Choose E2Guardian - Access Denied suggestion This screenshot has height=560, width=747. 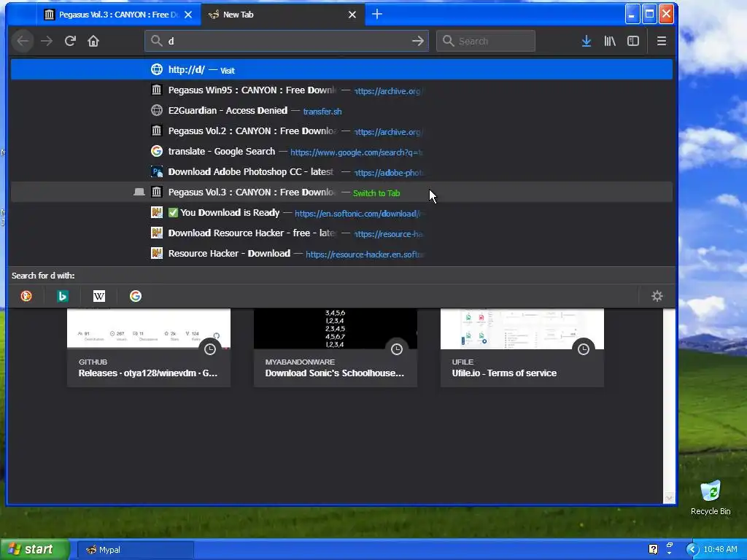[x=341, y=111]
